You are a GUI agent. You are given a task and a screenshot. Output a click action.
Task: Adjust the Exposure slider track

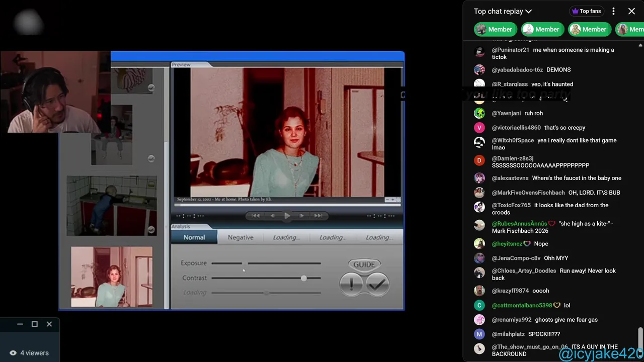pyautogui.click(x=266, y=263)
